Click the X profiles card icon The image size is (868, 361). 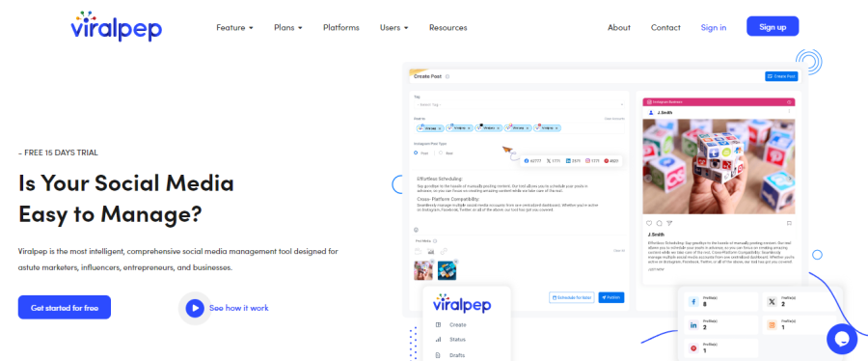click(772, 302)
